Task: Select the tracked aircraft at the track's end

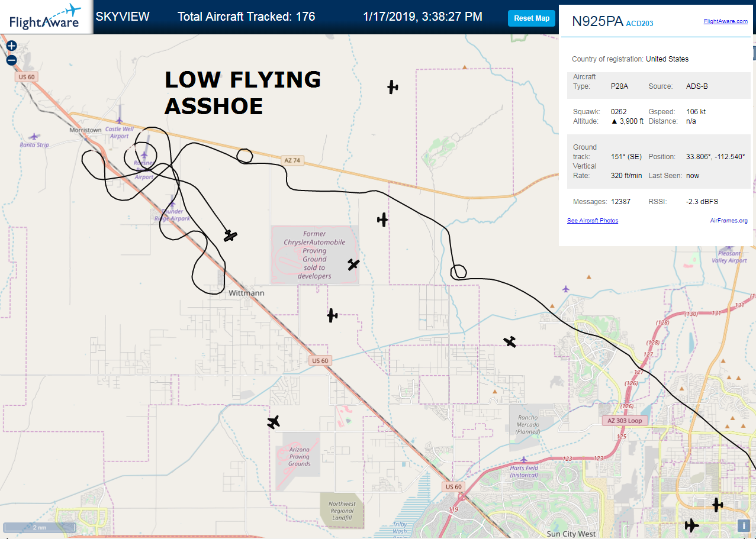Action: click(230, 236)
